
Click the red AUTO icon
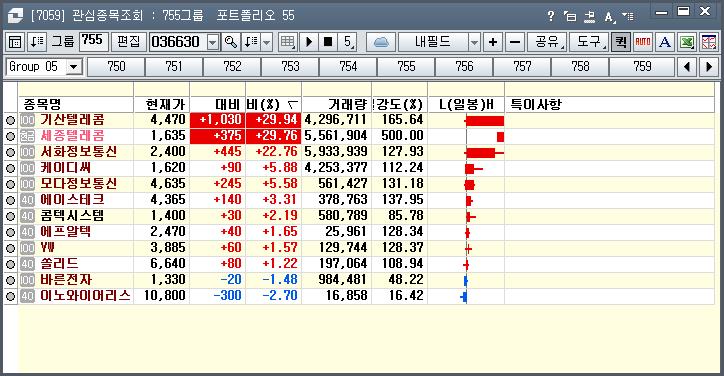pos(643,42)
